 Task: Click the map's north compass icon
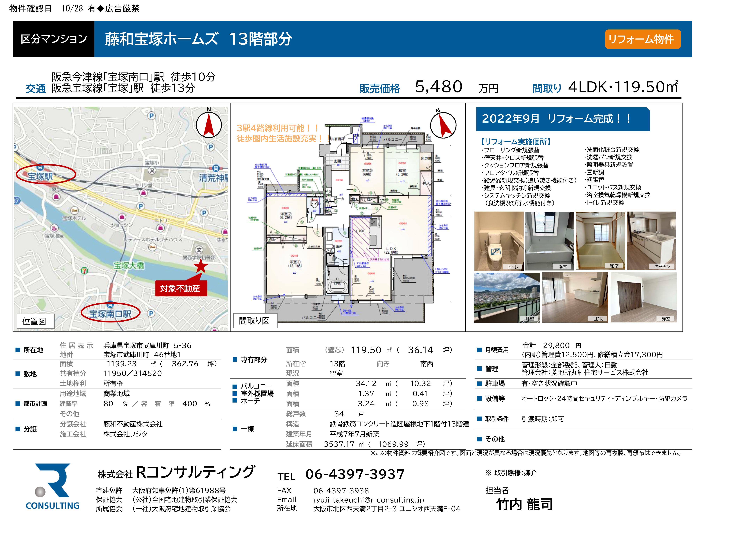coord(209,125)
